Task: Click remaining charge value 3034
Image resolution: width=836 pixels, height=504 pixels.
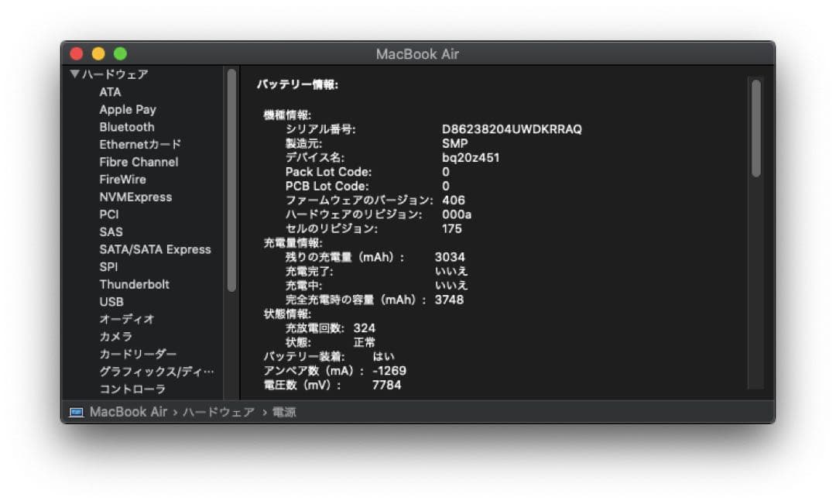Action: pos(450,257)
